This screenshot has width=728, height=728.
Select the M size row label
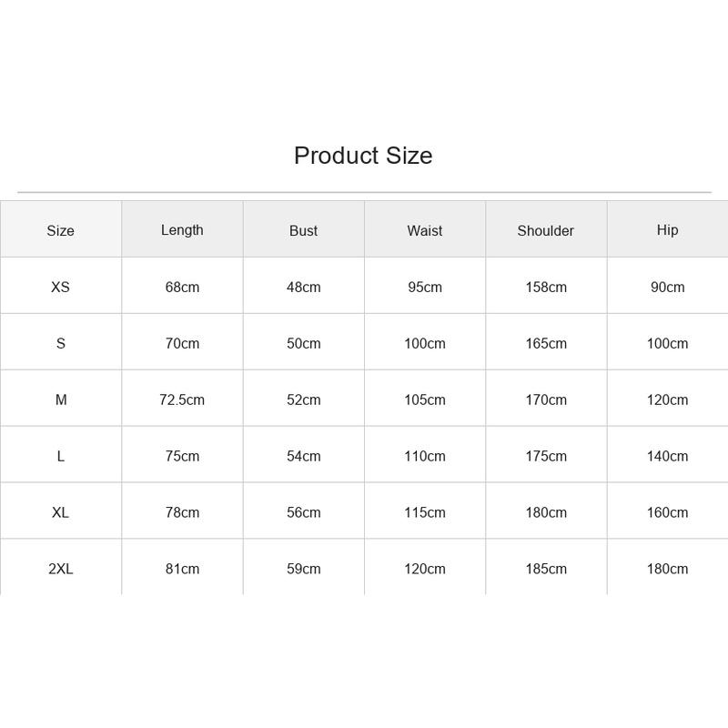tap(61, 399)
